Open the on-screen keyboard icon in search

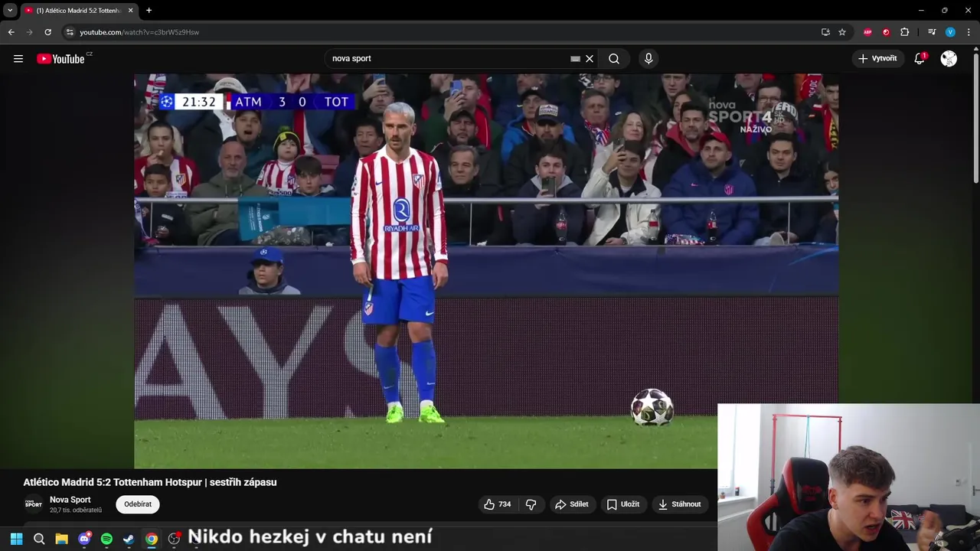[575, 59]
